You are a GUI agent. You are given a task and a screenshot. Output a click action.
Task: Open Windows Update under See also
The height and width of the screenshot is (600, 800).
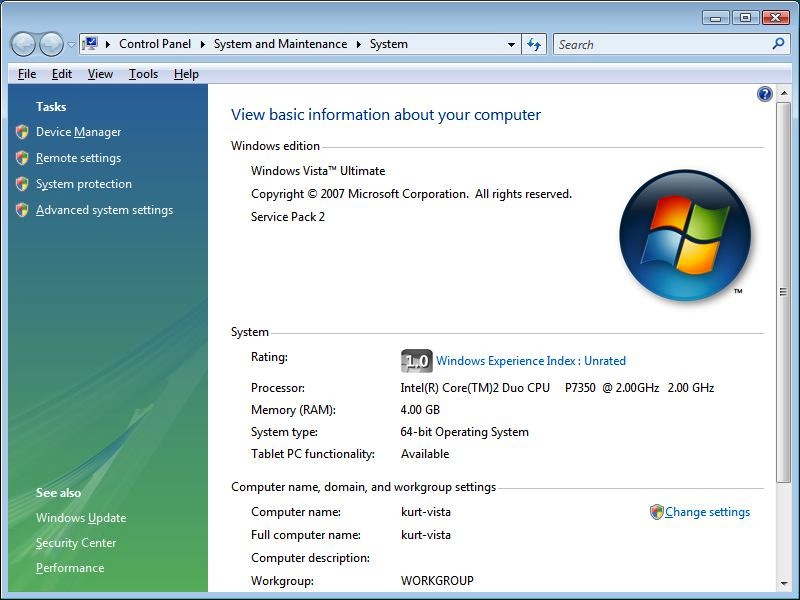[81, 518]
